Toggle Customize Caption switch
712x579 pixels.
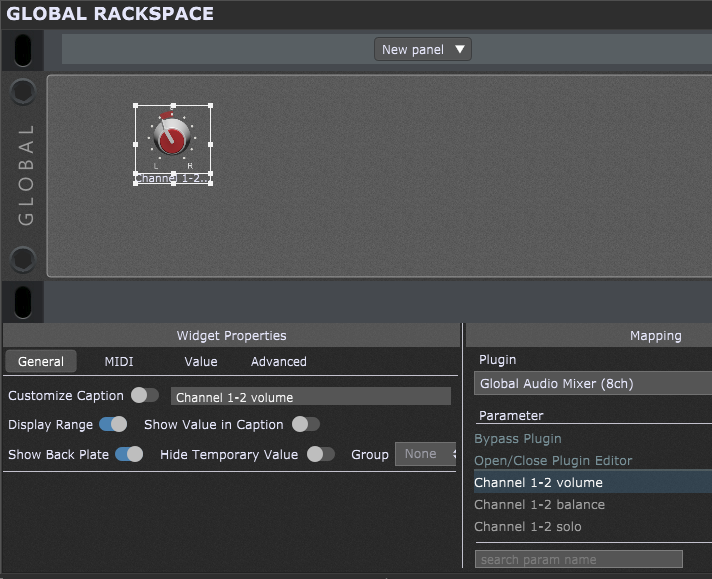tap(144, 396)
